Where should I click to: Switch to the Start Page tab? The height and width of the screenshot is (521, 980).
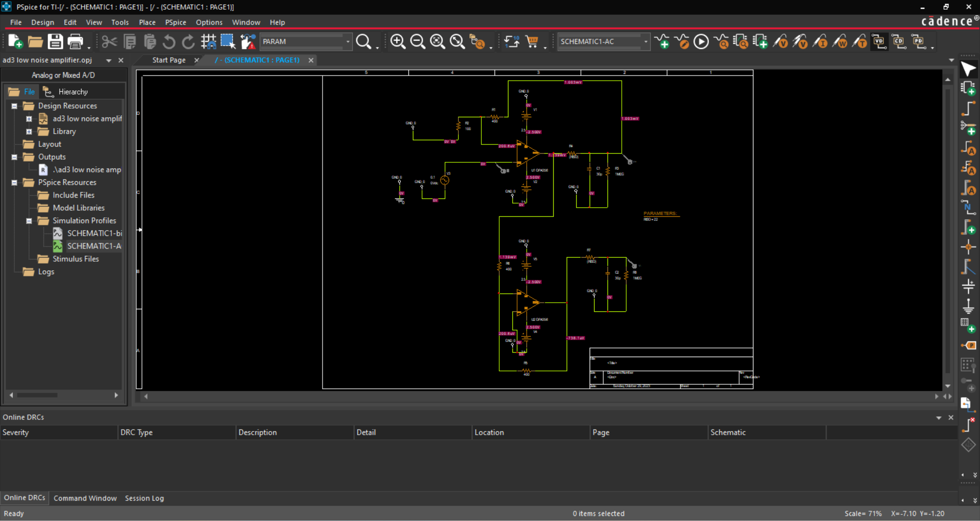pyautogui.click(x=168, y=60)
